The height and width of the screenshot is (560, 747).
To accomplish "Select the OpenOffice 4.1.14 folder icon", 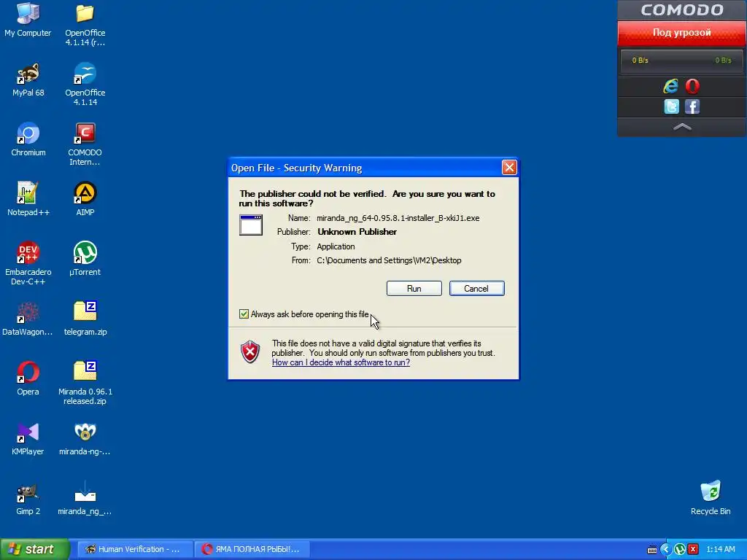I will [x=85, y=25].
